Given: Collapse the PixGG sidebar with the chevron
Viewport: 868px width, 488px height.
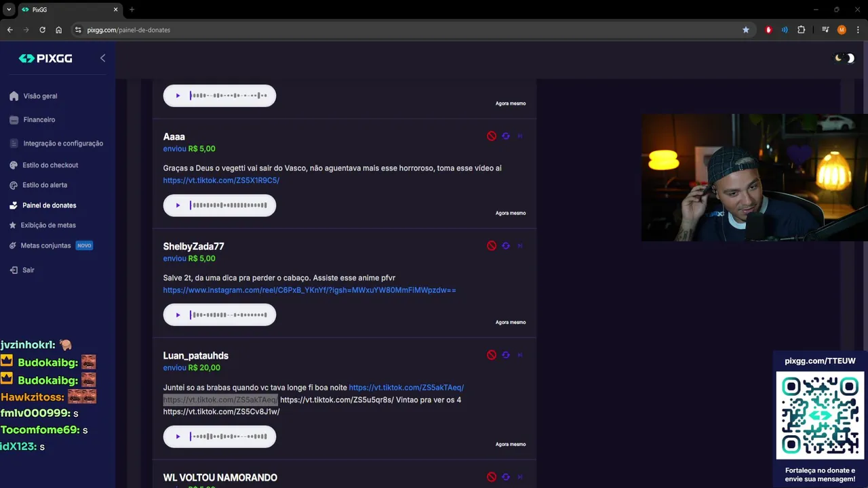Looking at the screenshot, I should [x=102, y=58].
